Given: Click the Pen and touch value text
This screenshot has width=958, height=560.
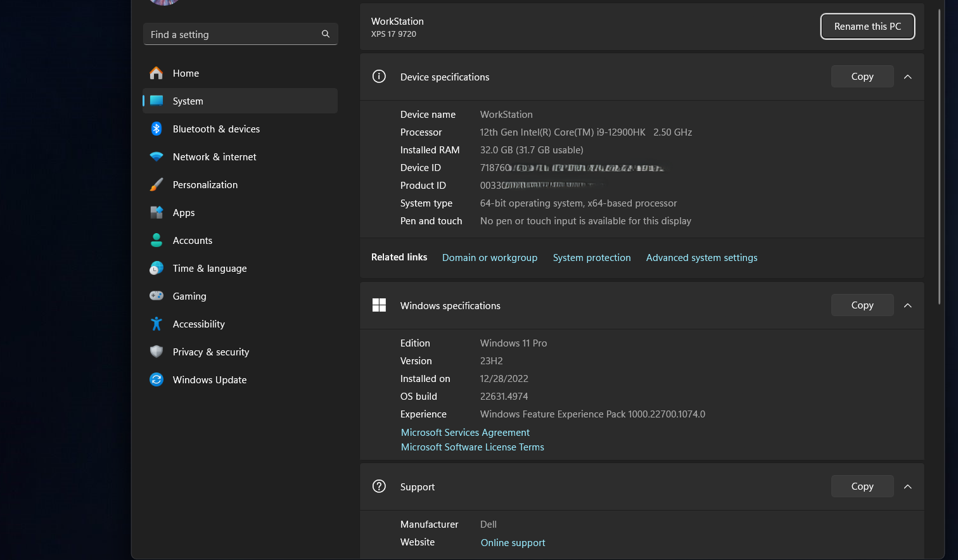Looking at the screenshot, I should click(585, 221).
